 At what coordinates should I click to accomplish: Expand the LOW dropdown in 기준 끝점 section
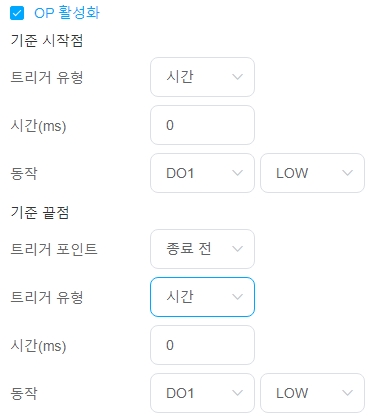click(x=312, y=393)
